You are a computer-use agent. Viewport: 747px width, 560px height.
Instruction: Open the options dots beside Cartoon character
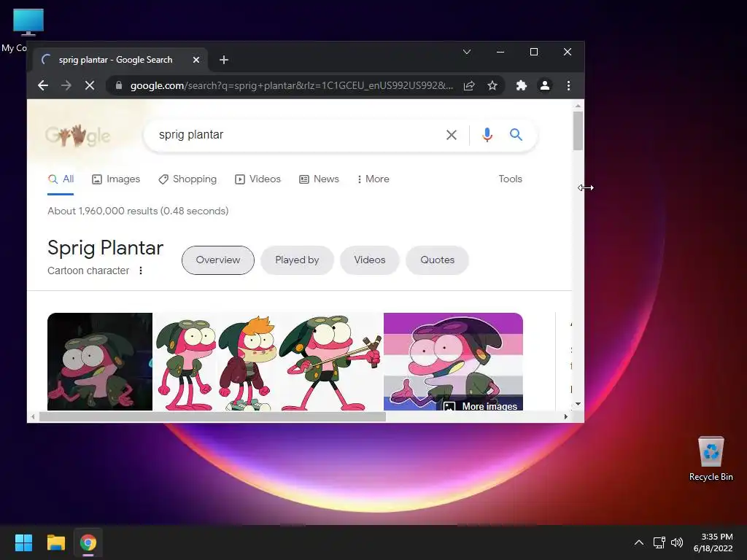click(141, 271)
